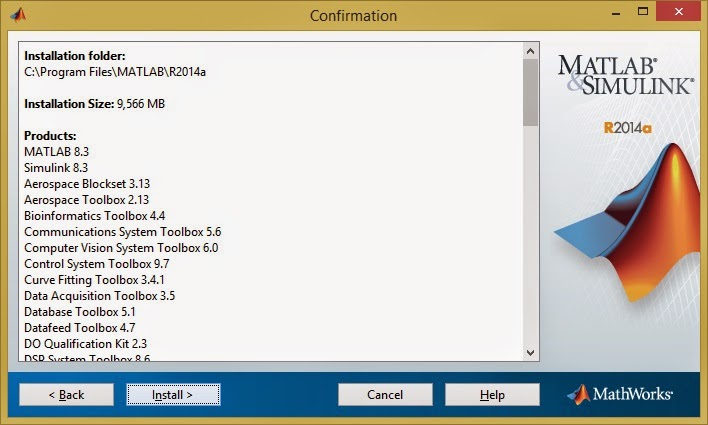Click the scrollbar up arrow

tap(531, 51)
